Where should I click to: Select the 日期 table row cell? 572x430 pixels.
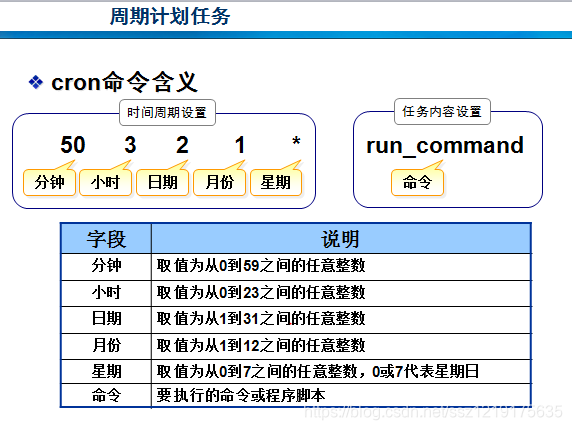coord(106,319)
